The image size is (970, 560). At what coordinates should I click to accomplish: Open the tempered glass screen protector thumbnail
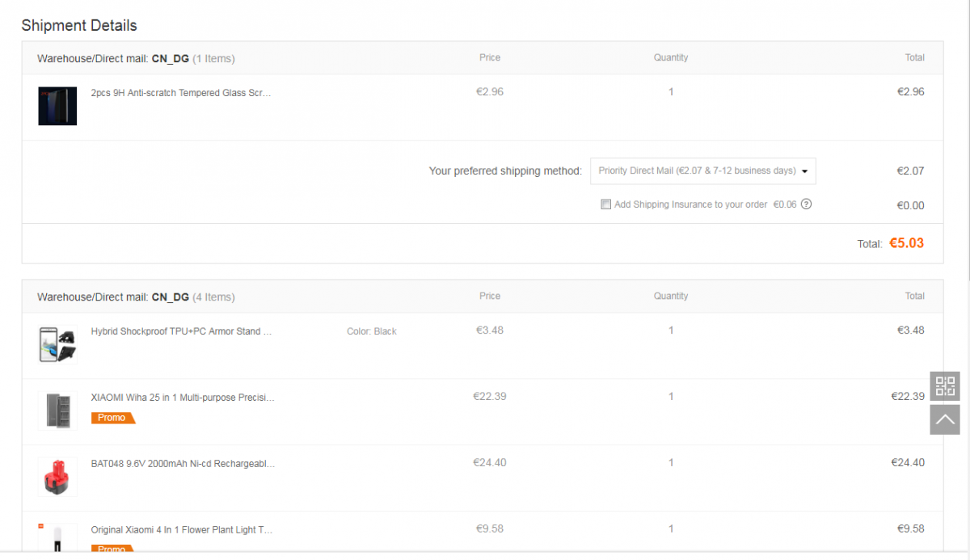pos(57,106)
